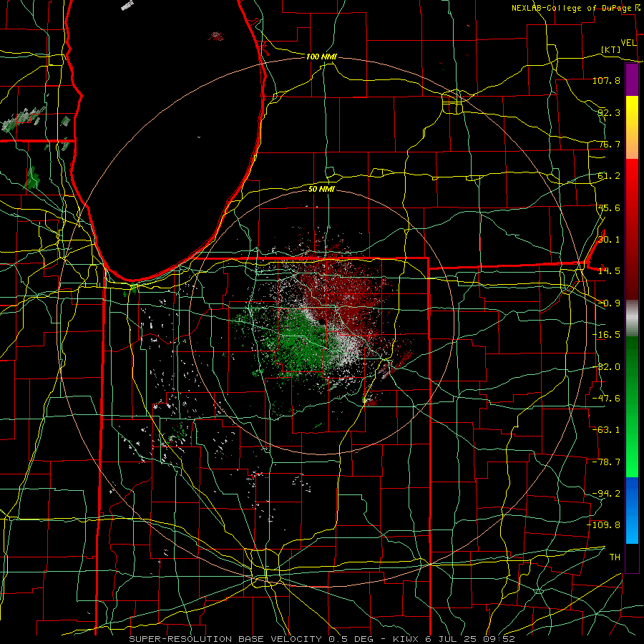
Task: Pick the purple segment of velocity color bar
Action: (632, 80)
